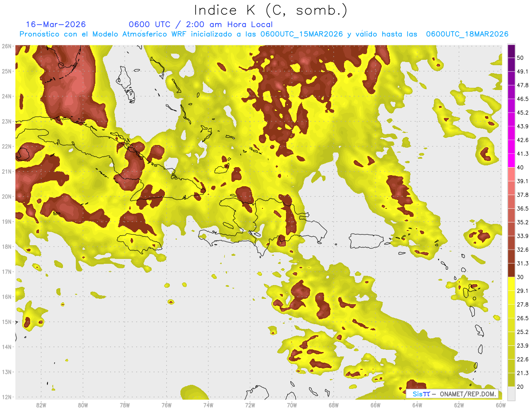Click the "12N" latitude label
The image size is (532, 411).
coord(6,397)
